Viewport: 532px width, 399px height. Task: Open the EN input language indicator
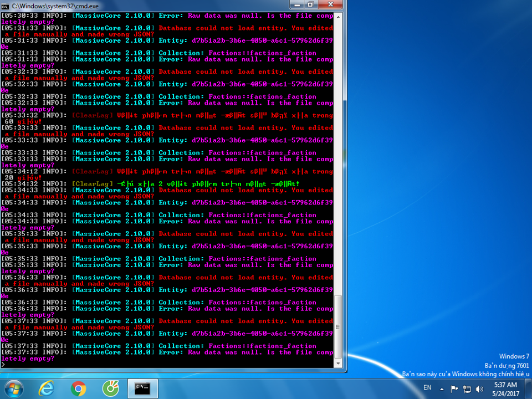click(x=427, y=387)
